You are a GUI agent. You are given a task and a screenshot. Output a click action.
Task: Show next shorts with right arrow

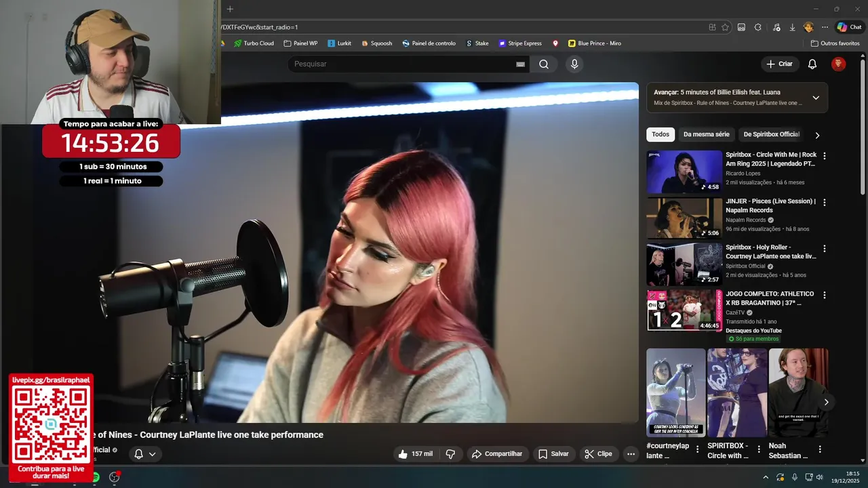(x=826, y=402)
